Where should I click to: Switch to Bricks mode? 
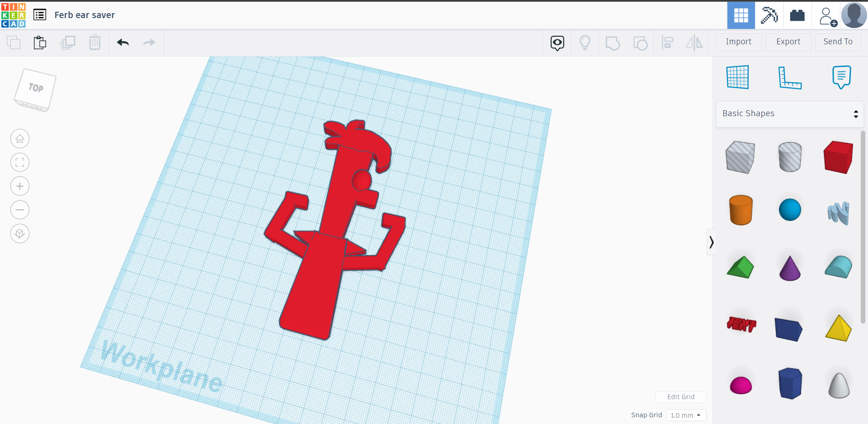click(797, 15)
